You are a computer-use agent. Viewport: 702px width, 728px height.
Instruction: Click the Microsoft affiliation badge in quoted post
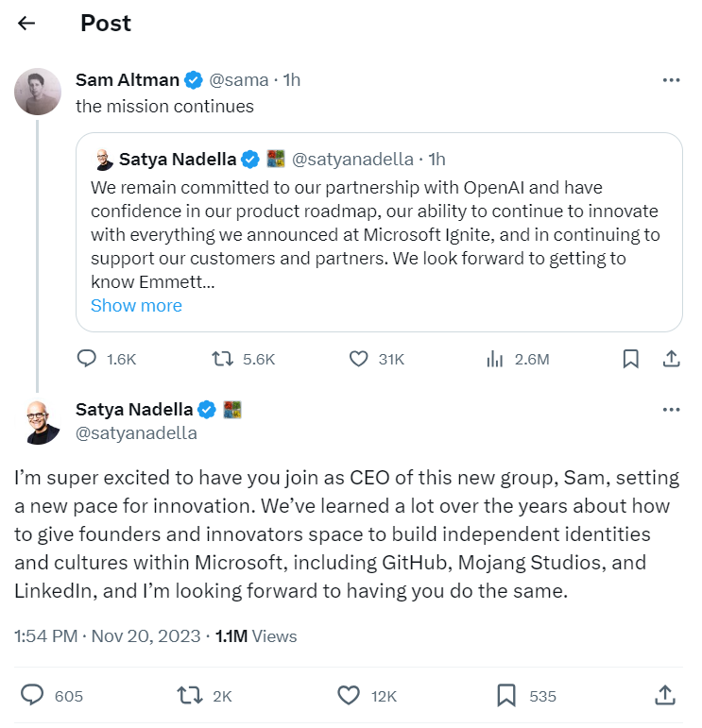coord(276,159)
